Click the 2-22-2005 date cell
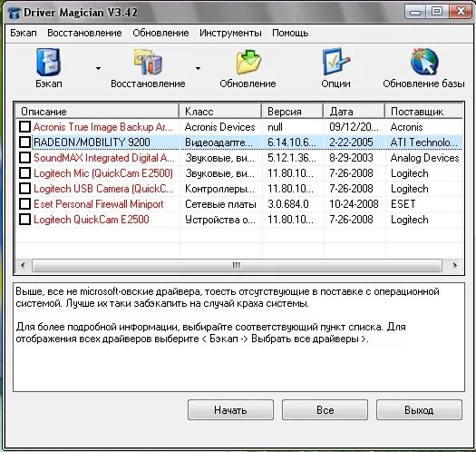476x452 pixels. 351,142
